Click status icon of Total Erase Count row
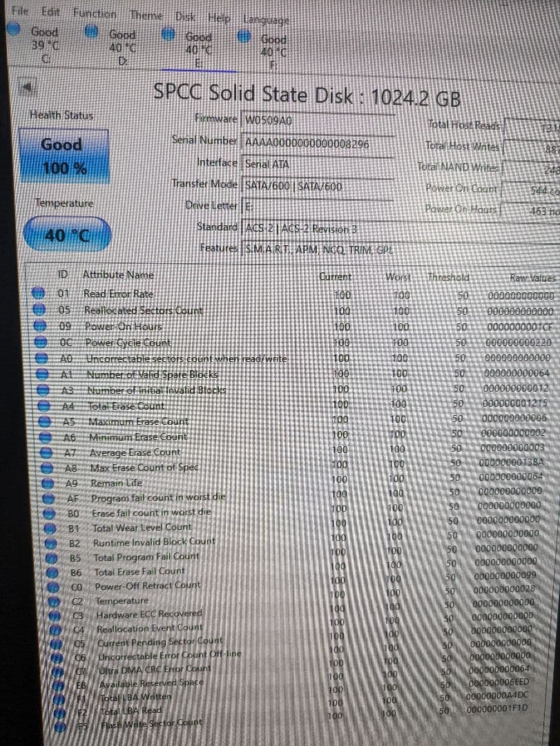Screen dimensions: 560x746 click(x=44, y=406)
